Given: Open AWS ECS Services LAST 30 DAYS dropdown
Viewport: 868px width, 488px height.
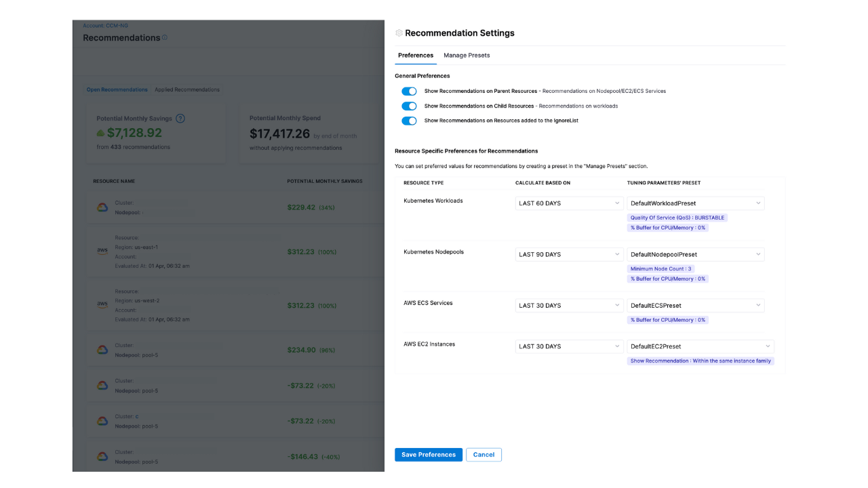Looking at the screenshot, I should pos(569,306).
